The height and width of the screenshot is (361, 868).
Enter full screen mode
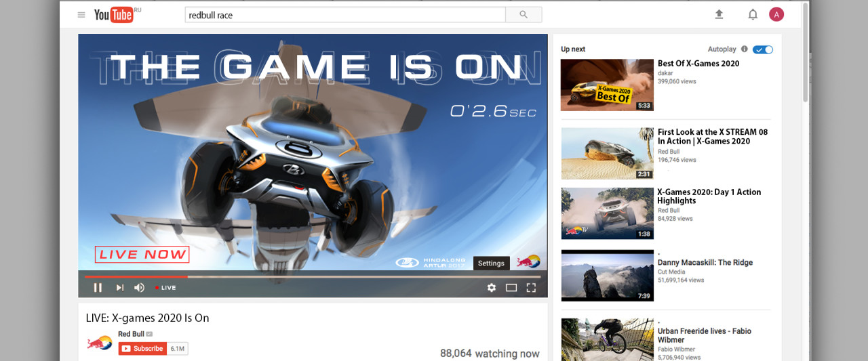pos(531,287)
